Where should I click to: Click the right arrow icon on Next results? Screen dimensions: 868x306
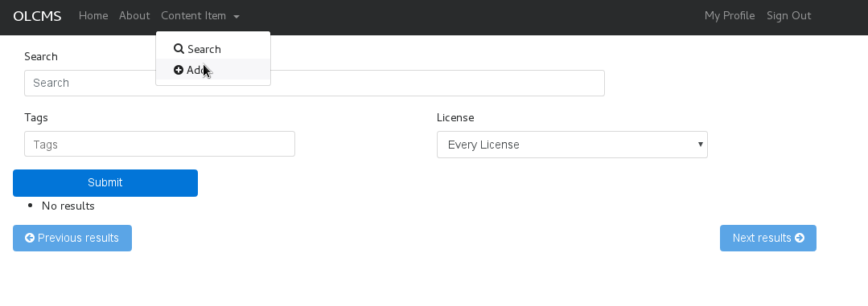800,238
